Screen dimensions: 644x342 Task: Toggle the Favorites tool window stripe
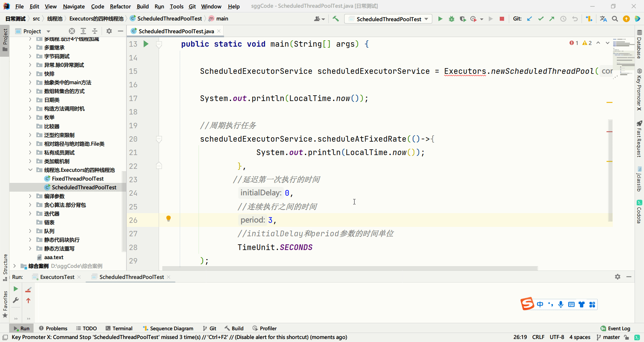pyautogui.click(x=5, y=304)
